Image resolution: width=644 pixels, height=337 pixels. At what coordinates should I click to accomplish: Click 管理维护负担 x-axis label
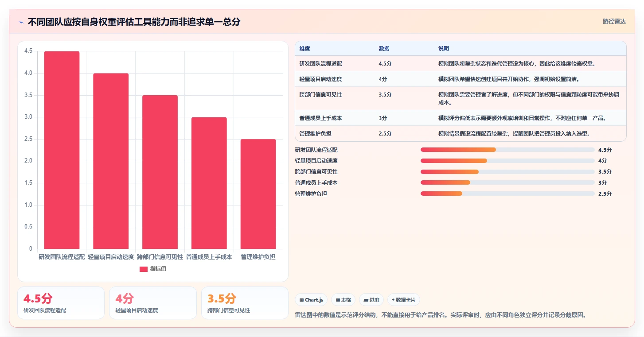coord(258,257)
